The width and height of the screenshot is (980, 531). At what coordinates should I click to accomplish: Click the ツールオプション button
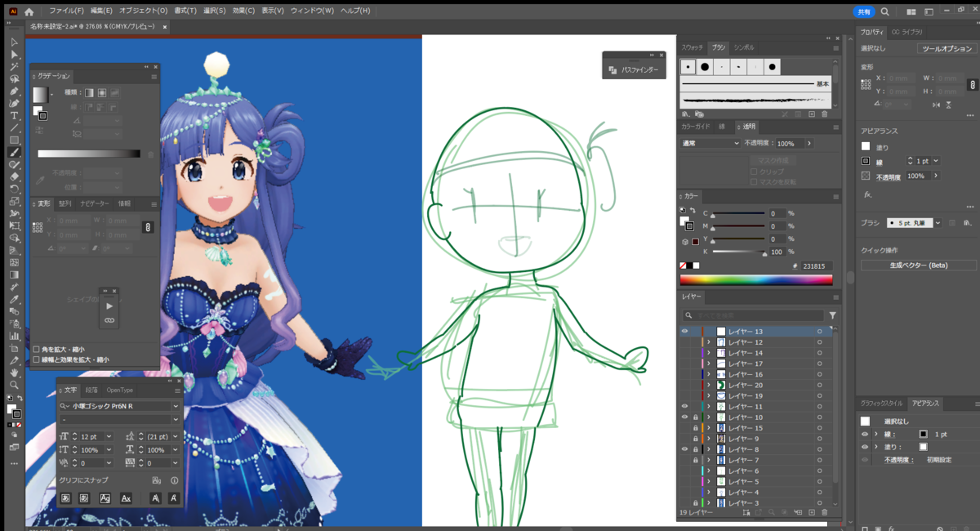(947, 49)
